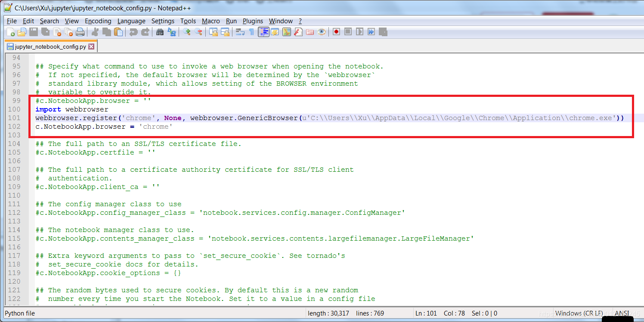Open the Search menu
This screenshot has height=322, width=644.
point(49,21)
